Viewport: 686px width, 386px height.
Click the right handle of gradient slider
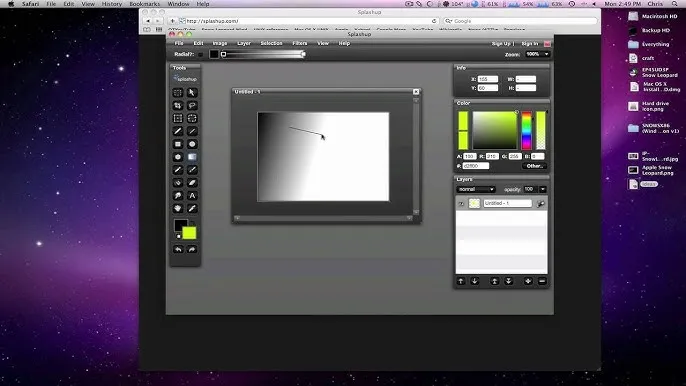tap(303, 54)
